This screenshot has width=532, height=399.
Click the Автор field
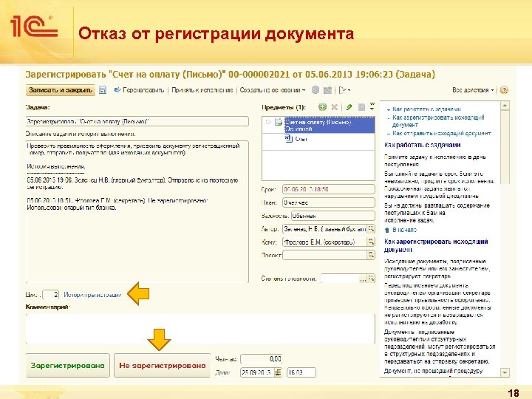click(x=324, y=229)
